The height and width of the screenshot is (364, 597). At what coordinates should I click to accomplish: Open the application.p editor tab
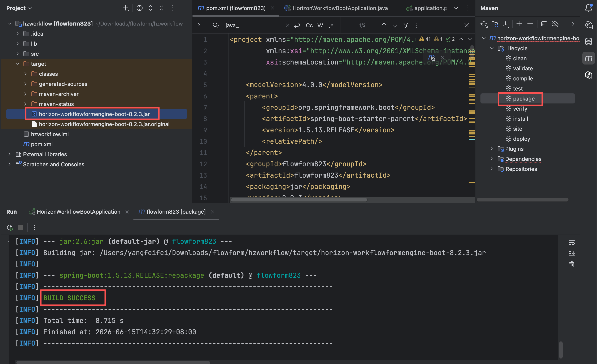click(x=426, y=8)
